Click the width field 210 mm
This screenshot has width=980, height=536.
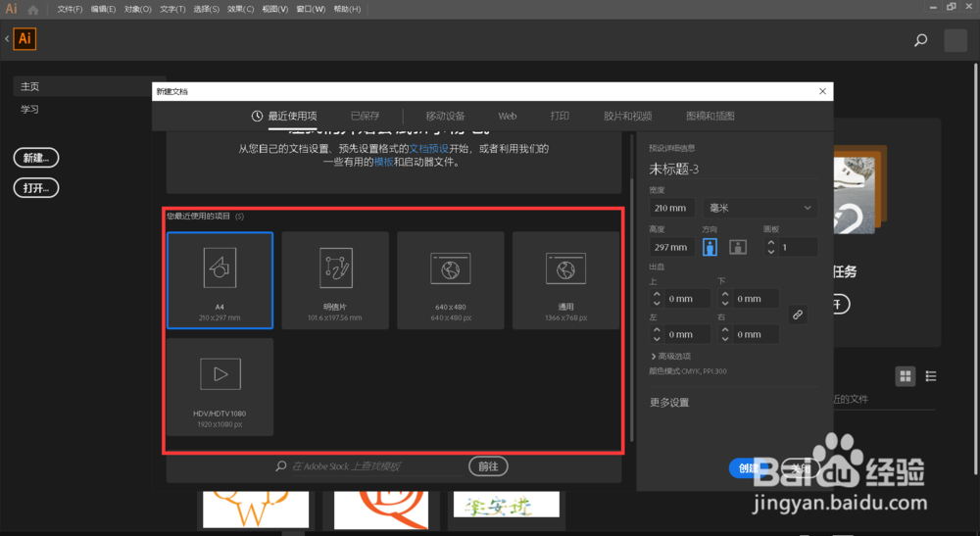click(x=671, y=208)
